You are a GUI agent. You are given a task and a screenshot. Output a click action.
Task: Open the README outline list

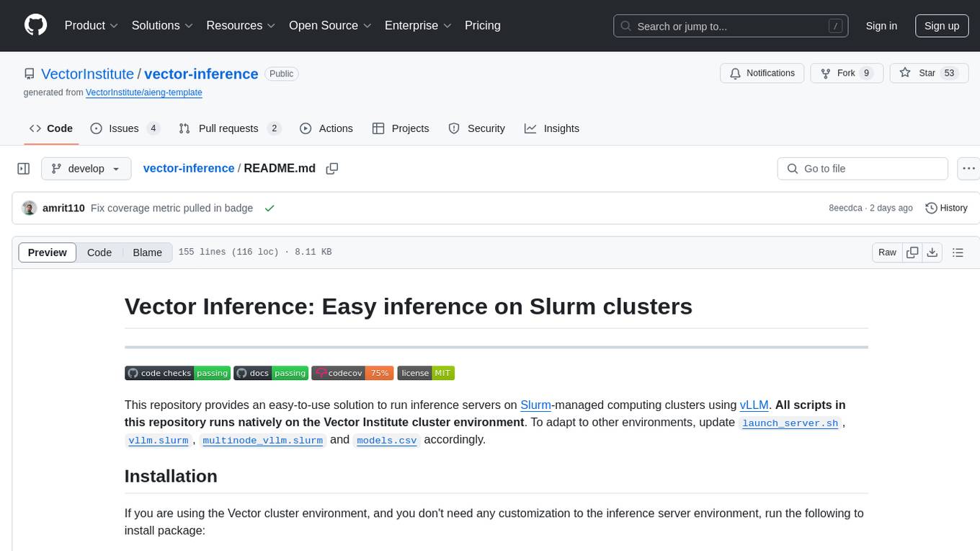click(958, 252)
